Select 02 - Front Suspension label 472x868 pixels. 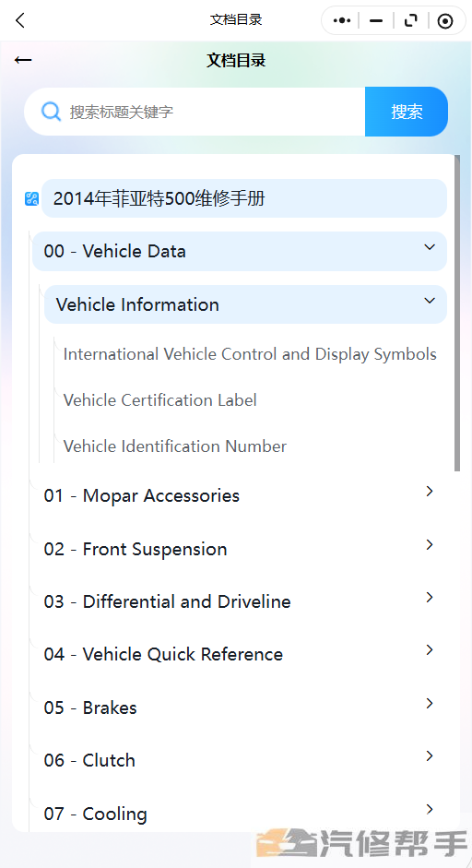136,549
